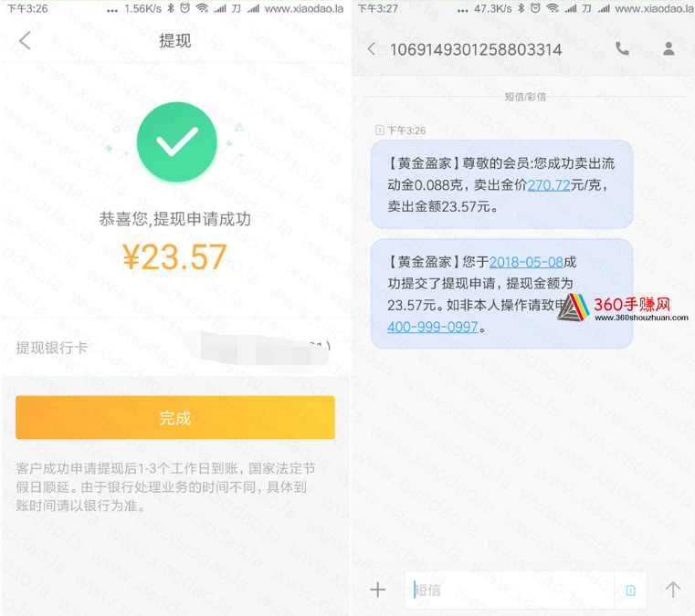This screenshot has width=695, height=616.
Task: Tap the orange 完成 button
Action: [x=175, y=418]
